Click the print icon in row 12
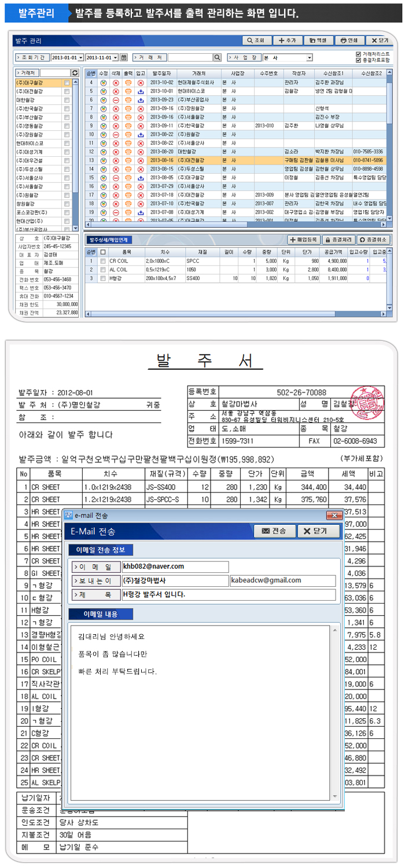Screen dimensions: 405x868 [x=128, y=151]
